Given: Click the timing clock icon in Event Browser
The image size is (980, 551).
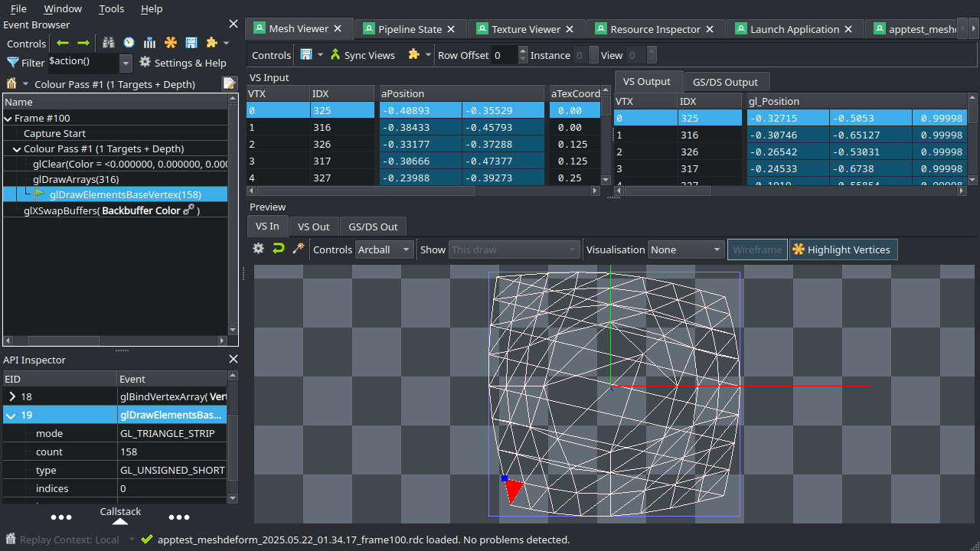Looking at the screenshot, I should click(x=128, y=42).
